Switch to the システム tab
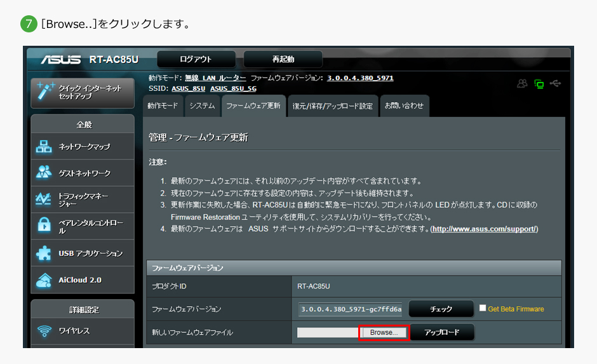The height and width of the screenshot is (364, 597). click(x=202, y=106)
